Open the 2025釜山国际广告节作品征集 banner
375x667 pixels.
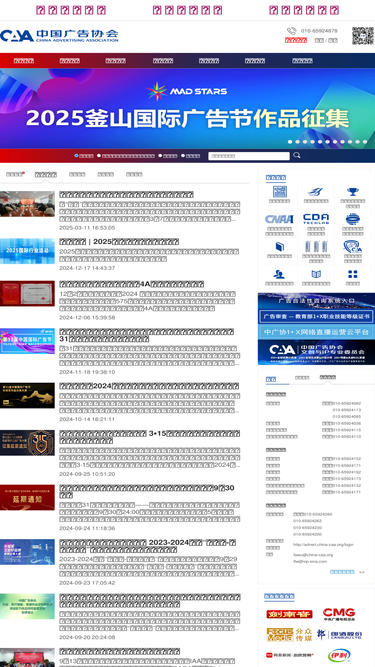[188, 108]
